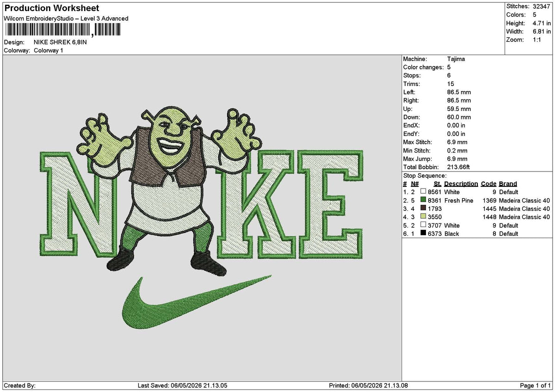This screenshot has width=555, height=392.
Task: Click the Width value "6.81 in"
Action: [542, 31]
